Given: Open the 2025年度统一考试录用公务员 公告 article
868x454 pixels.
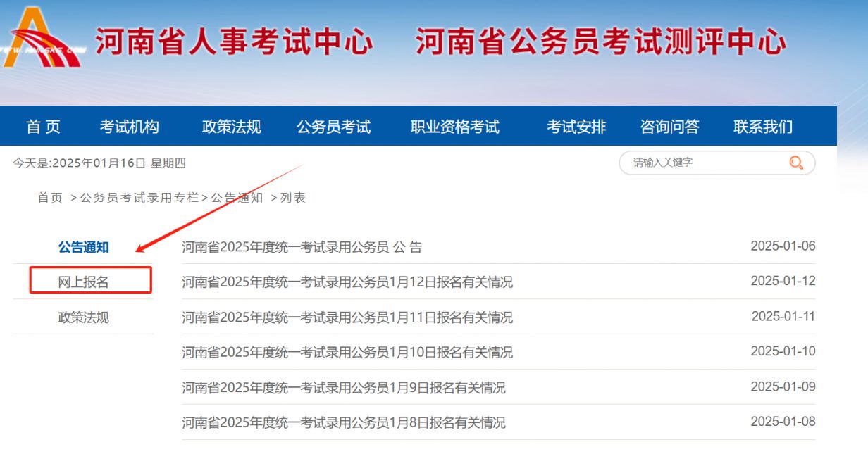Looking at the screenshot, I should (302, 247).
